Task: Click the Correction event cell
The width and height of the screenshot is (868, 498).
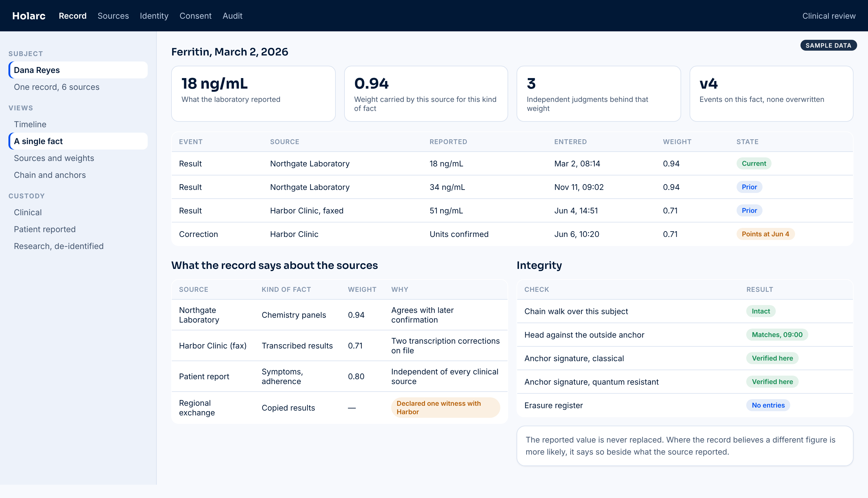Action: point(198,234)
